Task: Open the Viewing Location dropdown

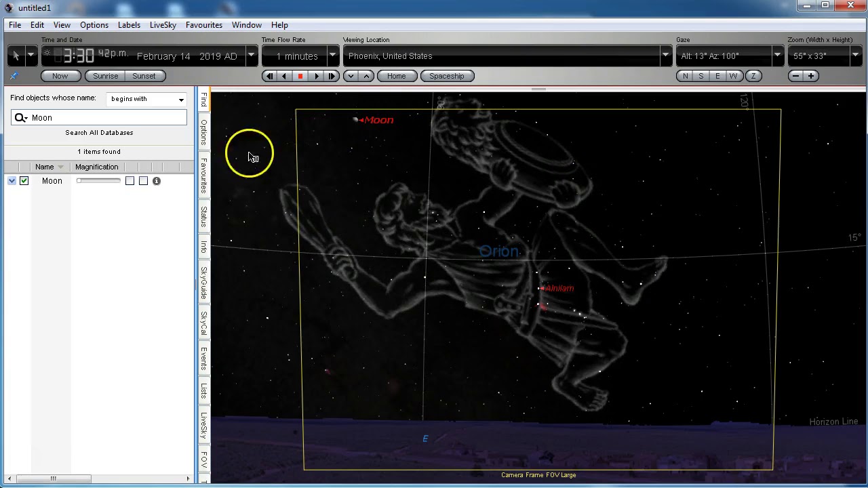Action: pyautogui.click(x=665, y=56)
